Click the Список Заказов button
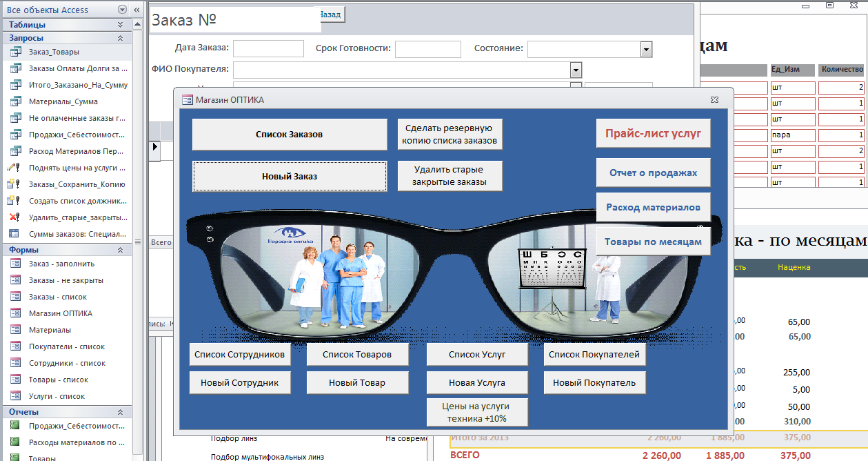 pyautogui.click(x=290, y=135)
